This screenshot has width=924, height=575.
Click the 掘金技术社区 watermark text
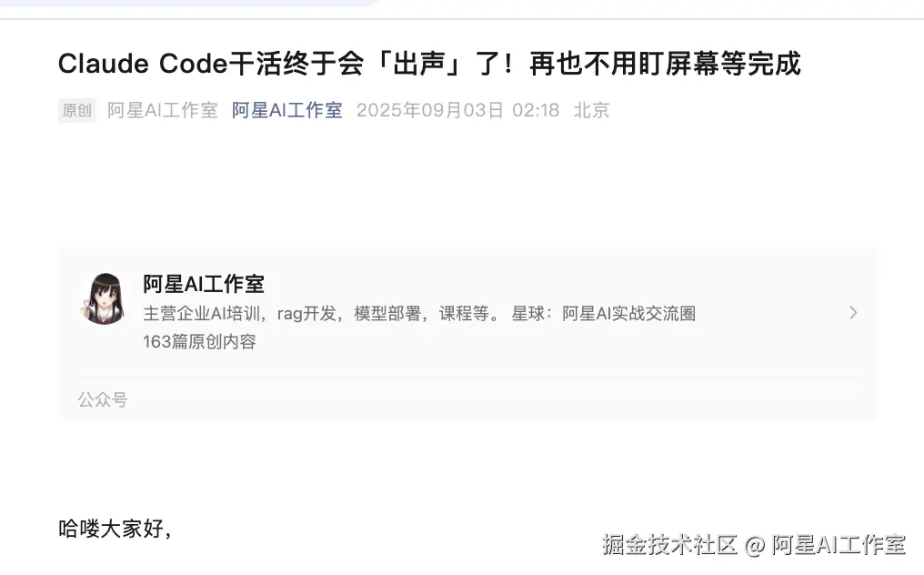point(670,544)
